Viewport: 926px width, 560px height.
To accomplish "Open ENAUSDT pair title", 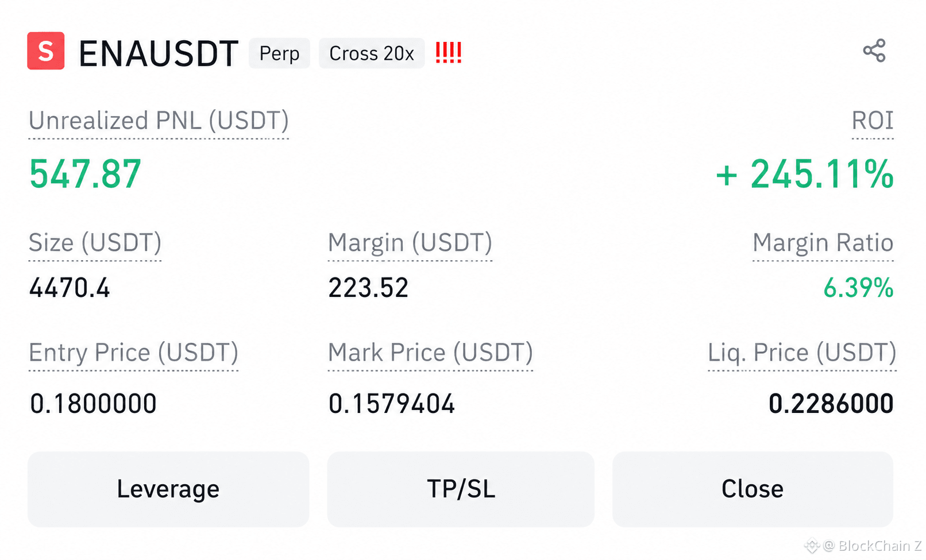I will point(159,54).
